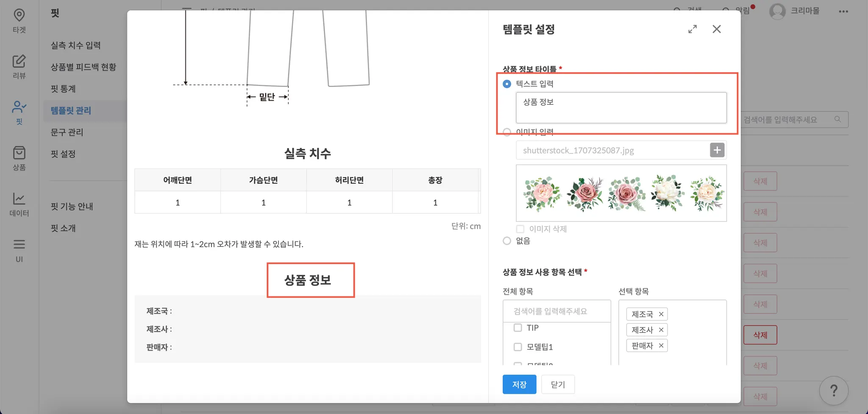The width and height of the screenshot is (868, 414).
Task: Open the 문구 관리 menu item
Action: (x=67, y=132)
